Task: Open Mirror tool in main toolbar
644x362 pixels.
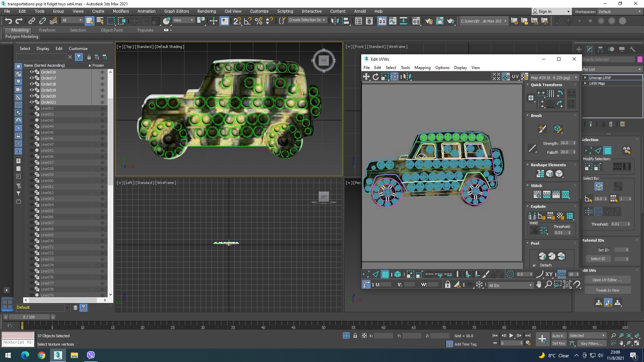Action: coord(334,21)
